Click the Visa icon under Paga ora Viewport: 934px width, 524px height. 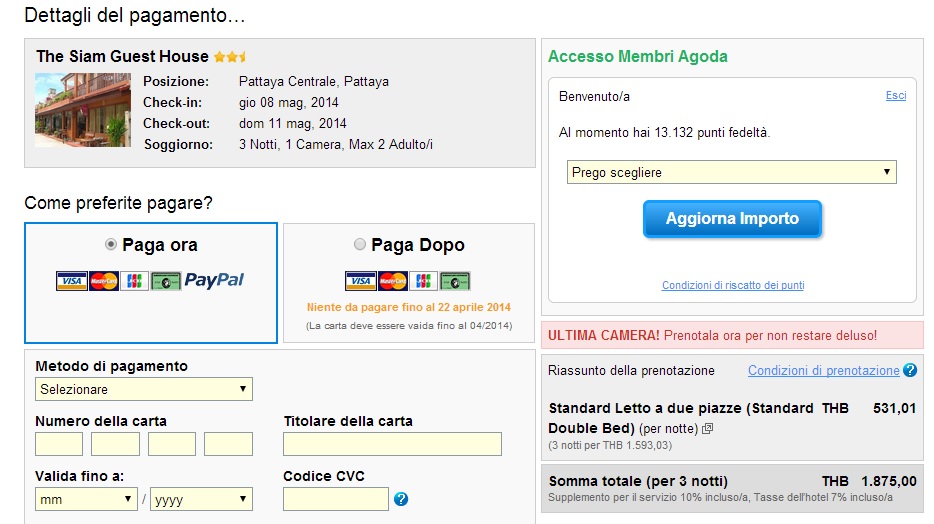point(71,281)
